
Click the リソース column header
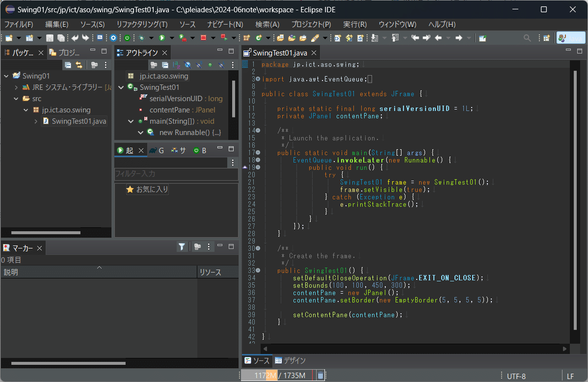tap(218, 272)
